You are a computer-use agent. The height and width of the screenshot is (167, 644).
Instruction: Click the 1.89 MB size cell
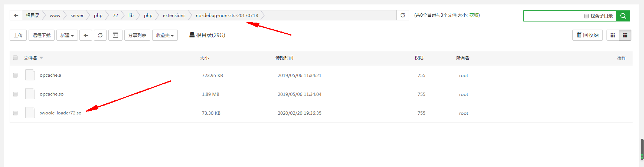[x=210, y=94]
